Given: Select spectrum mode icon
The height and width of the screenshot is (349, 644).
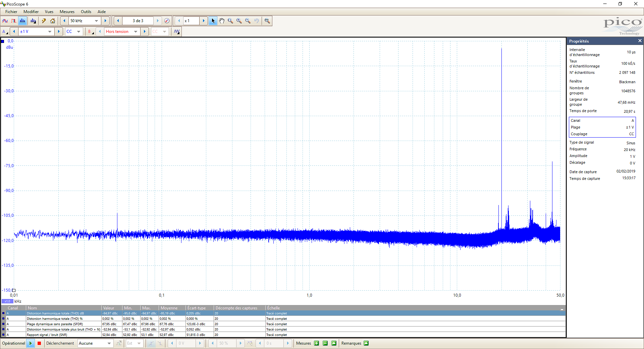Looking at the screenshot, I should click(22, 21).
